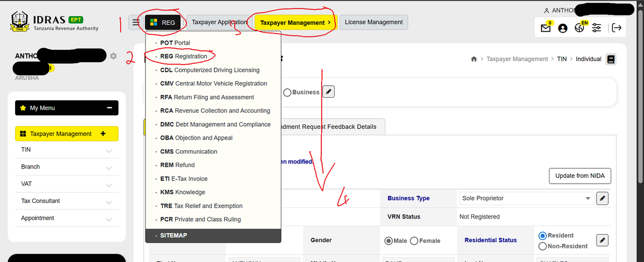Open the Business Type Sole Proprietor dropdown
Image resolution: width=644 pixels, height=262 pixels.
(526, 198)
